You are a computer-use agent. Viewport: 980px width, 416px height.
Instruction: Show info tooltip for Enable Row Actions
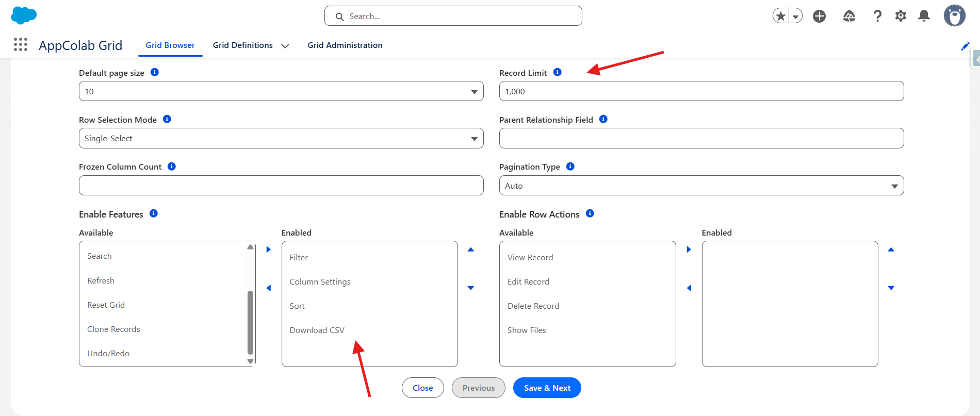[590, 213]
